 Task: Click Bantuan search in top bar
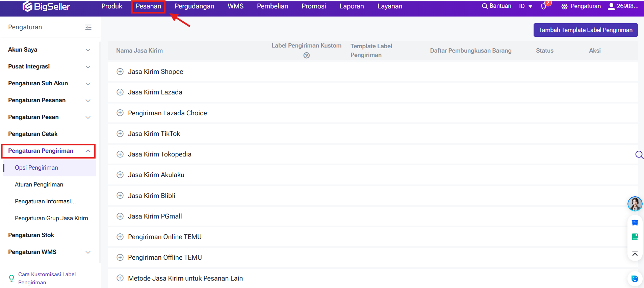click(x=496, y=6)
